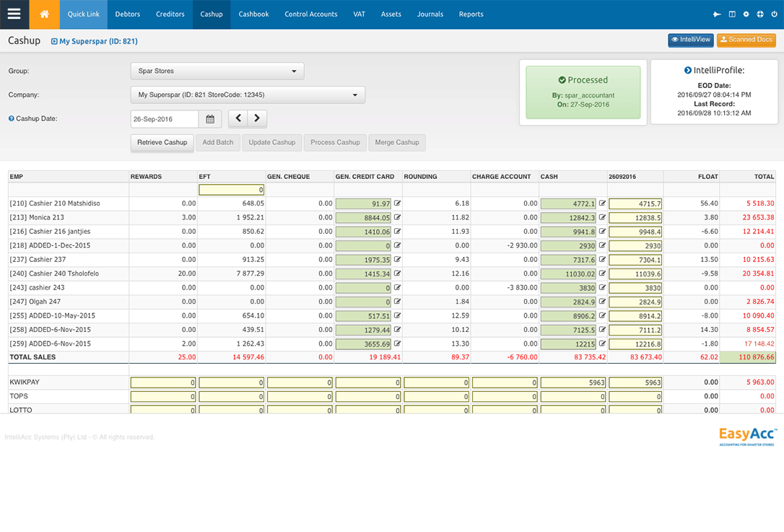Screen dimensions: 784x532
Task: Click the total sales value 110 876.66
Action: click(x=748, y=357)
